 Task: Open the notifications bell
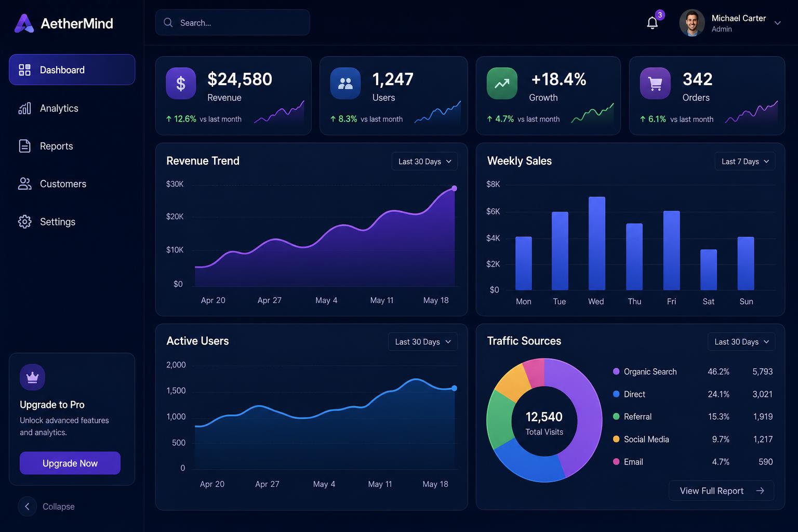653,23
